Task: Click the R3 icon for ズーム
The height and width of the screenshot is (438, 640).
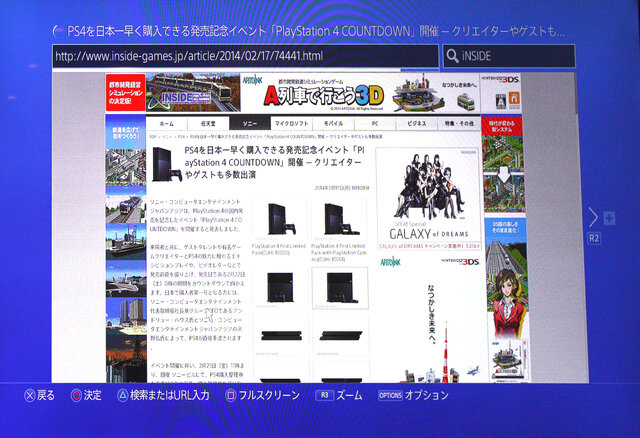Action: (324, 395)
